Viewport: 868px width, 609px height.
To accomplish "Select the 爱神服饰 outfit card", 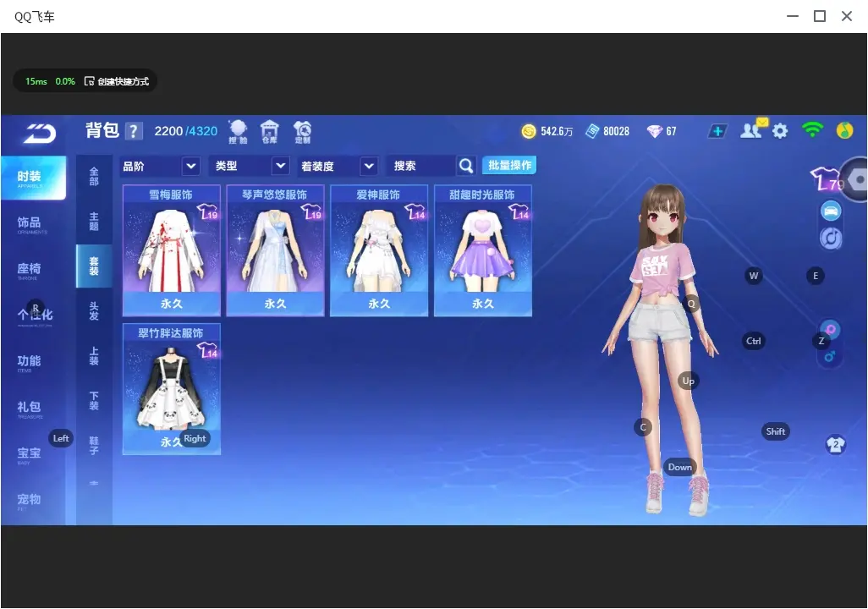I will point(379,250).
